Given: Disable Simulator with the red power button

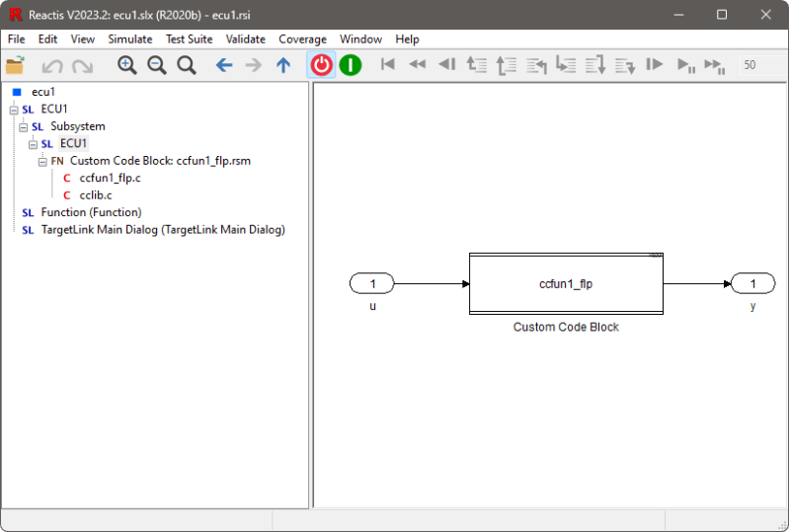Looking at the screenshot, I should (321, 65).
